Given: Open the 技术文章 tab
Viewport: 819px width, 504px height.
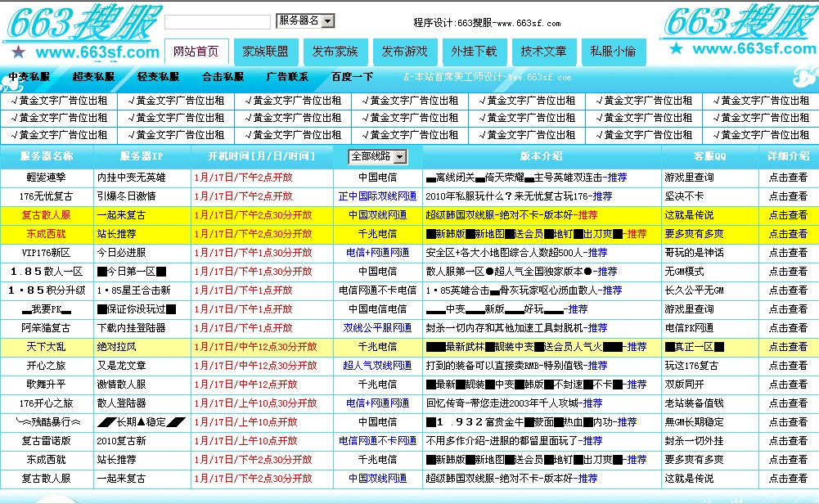Looking at the screenshot, I should point(543,52).
